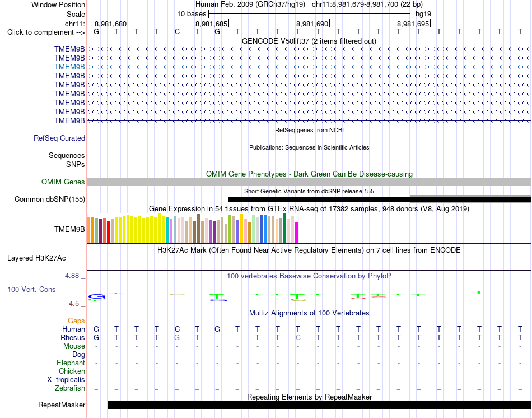Click the Zebrafish species label
Screen dimensions: 532x418
pos(70,388)
